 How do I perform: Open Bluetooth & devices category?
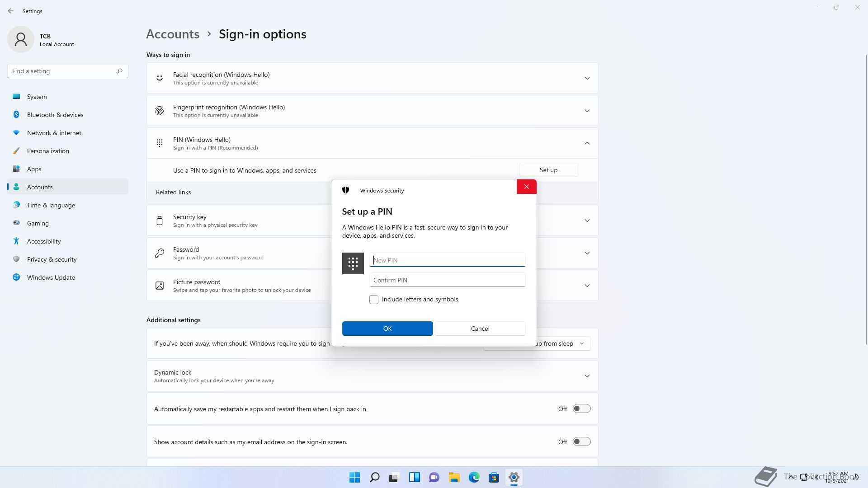click(68, 115)
